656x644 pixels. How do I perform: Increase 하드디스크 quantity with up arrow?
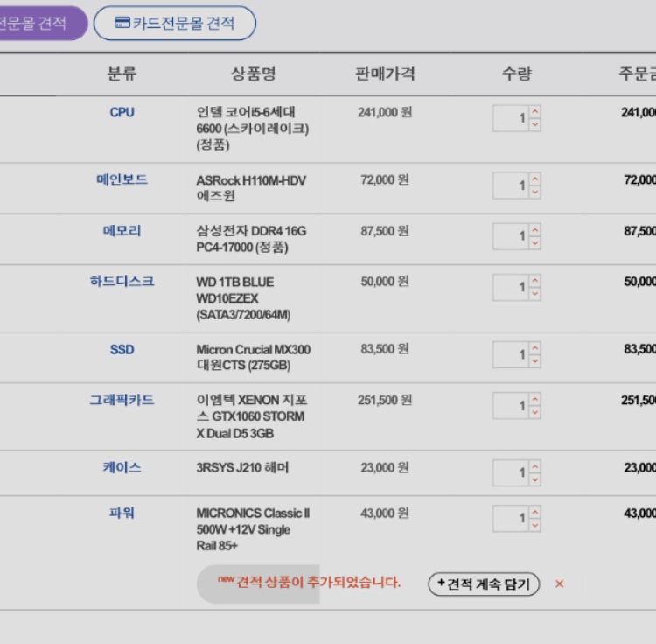(535, 281)
